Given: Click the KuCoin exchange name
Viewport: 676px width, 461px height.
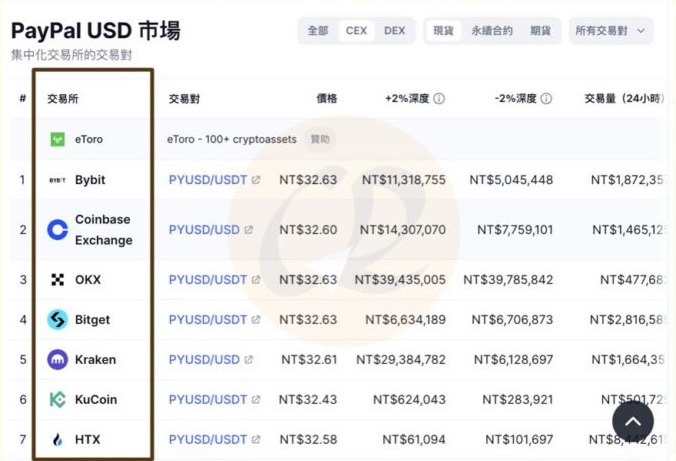Looking at the screenshot, I should 96,400.
